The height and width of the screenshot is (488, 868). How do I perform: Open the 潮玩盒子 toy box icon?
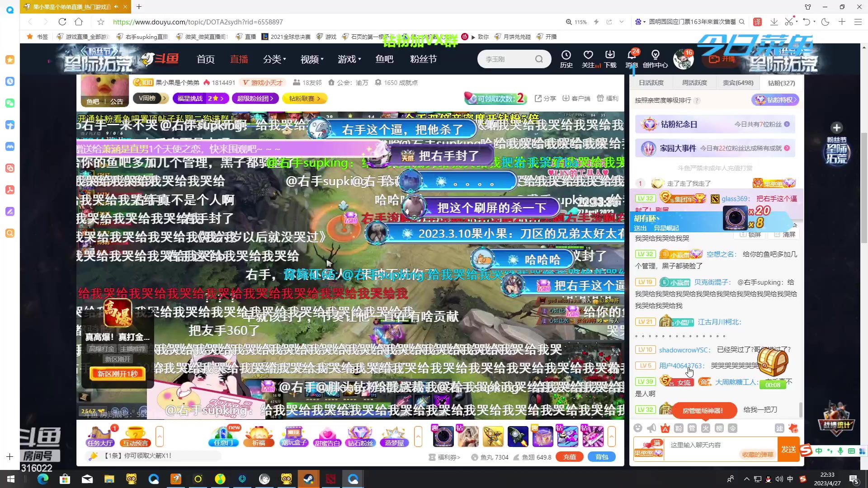point(294,436)
